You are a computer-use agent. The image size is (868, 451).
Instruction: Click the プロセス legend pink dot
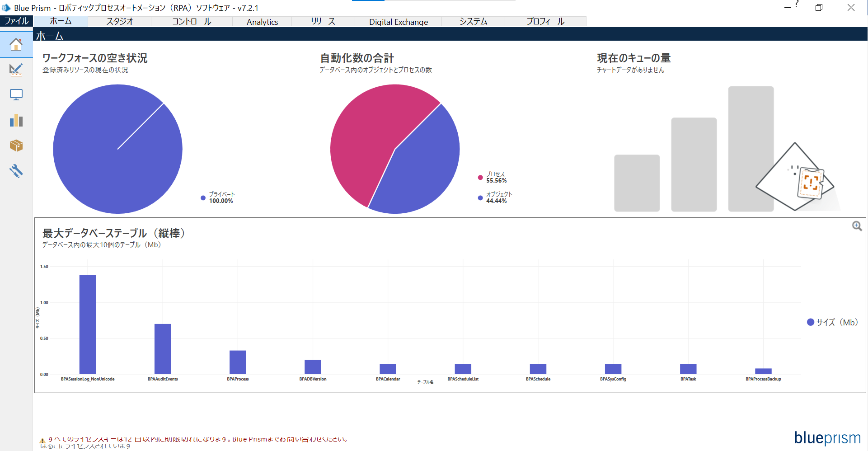pyautogui.click(x=480, y=178)
